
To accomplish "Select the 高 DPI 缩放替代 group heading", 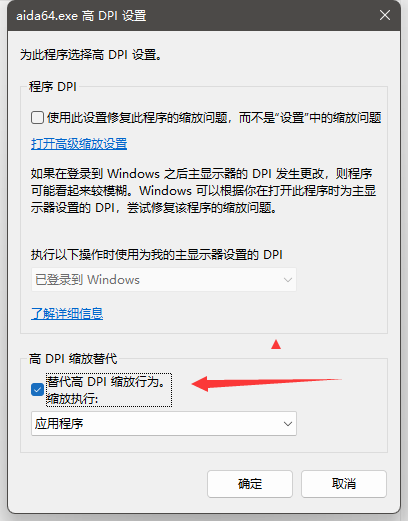I will coord(73,359).
